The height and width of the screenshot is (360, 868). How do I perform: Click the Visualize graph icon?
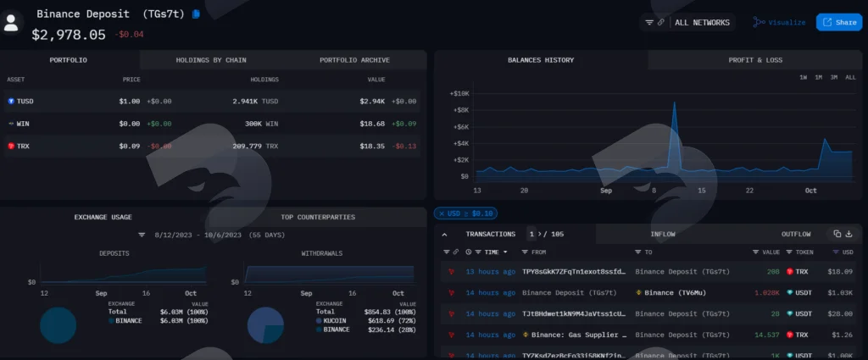(x=759, y=22)
